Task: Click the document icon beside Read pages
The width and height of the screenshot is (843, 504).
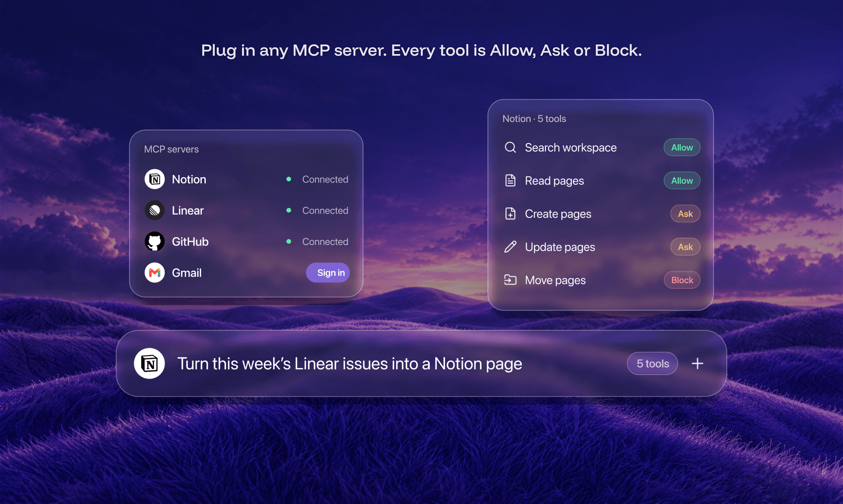Action: point(510,181)
